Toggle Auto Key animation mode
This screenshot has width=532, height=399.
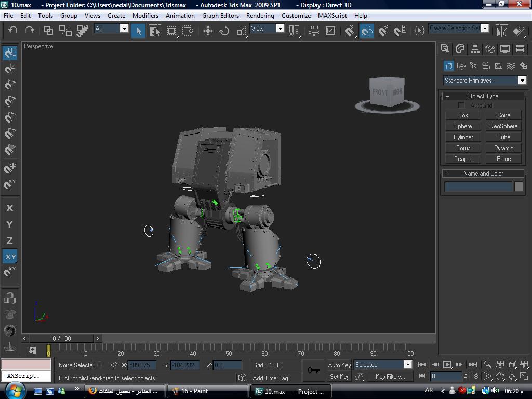(339, 365)
